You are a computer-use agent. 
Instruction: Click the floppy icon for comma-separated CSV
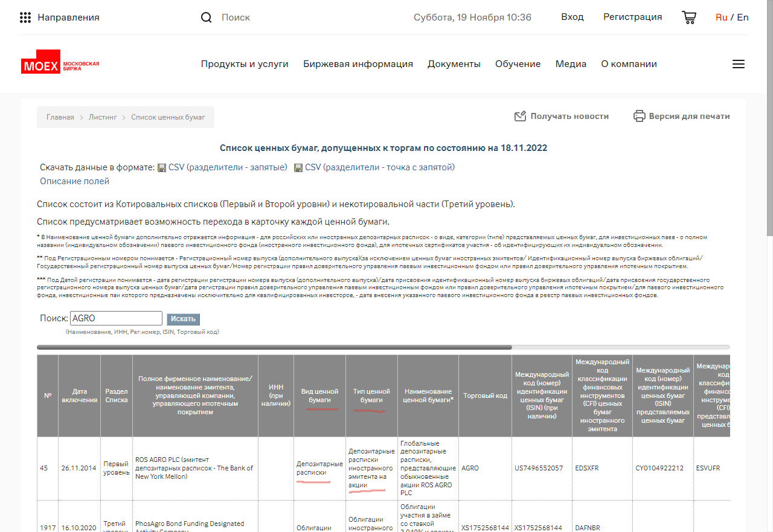click(x=162, y=168)
